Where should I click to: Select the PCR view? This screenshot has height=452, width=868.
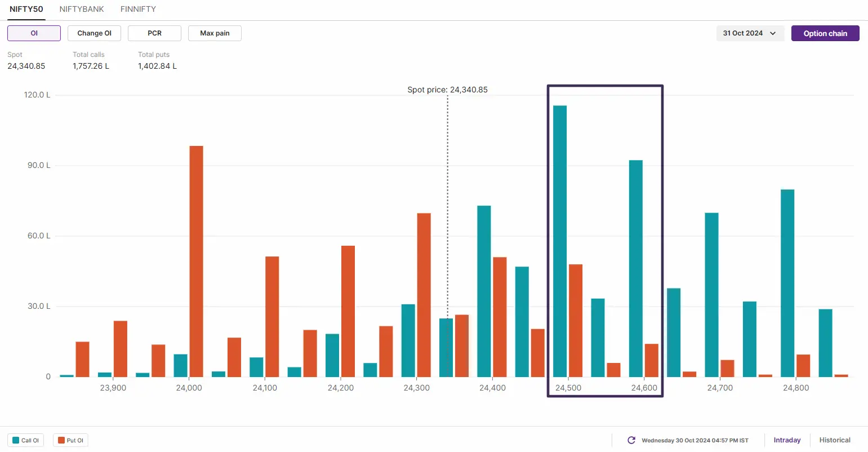click(154, 33)
